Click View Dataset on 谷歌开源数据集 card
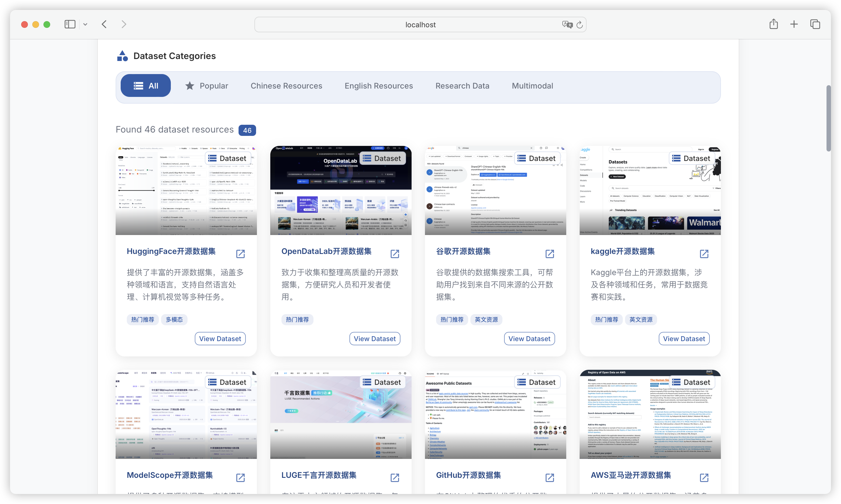 click(x=529, y=338)
